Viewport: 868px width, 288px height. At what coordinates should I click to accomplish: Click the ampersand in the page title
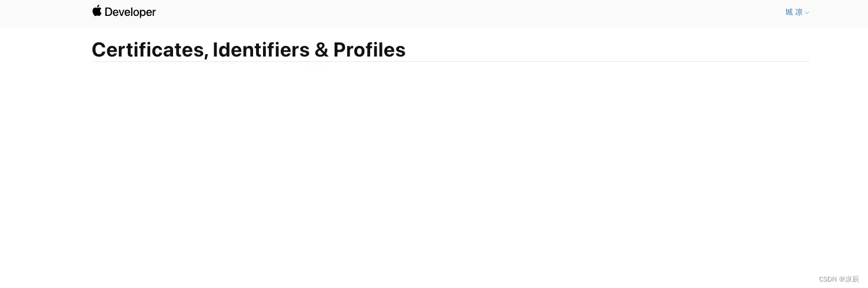pos(321,50)
